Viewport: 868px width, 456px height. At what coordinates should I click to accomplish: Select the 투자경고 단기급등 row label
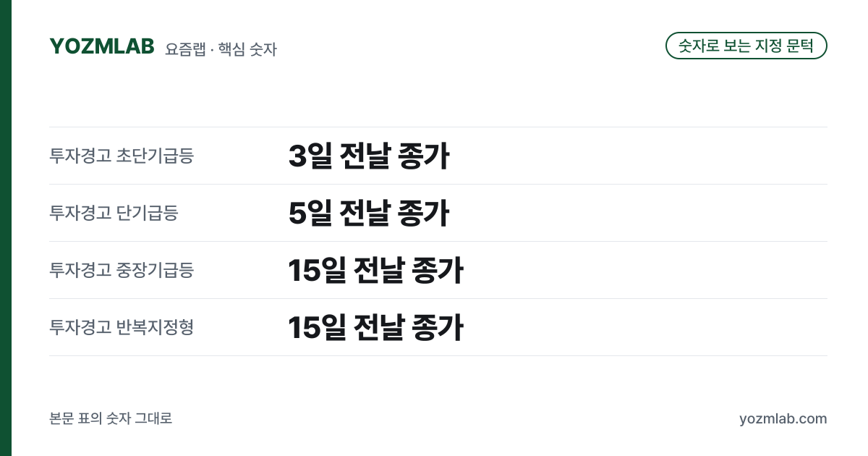point(114,213)
